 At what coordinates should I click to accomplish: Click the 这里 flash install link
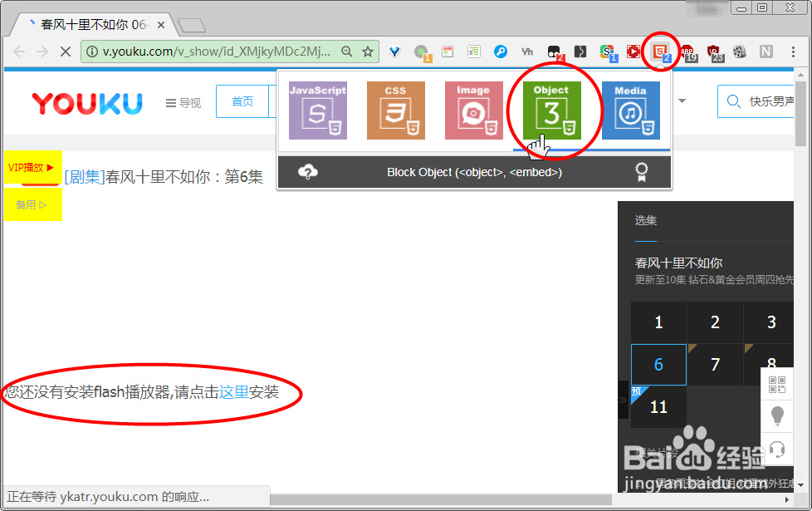234,392
